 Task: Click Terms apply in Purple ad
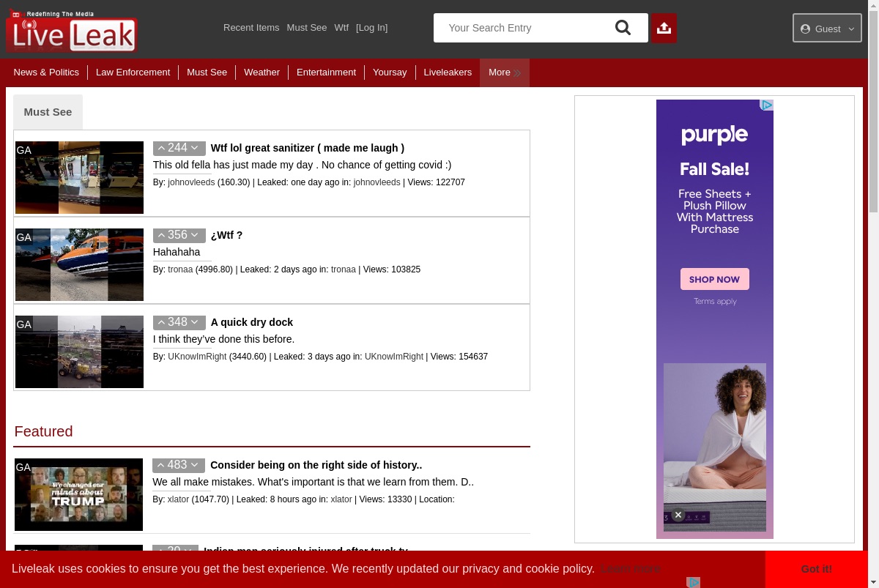[715, 302]
